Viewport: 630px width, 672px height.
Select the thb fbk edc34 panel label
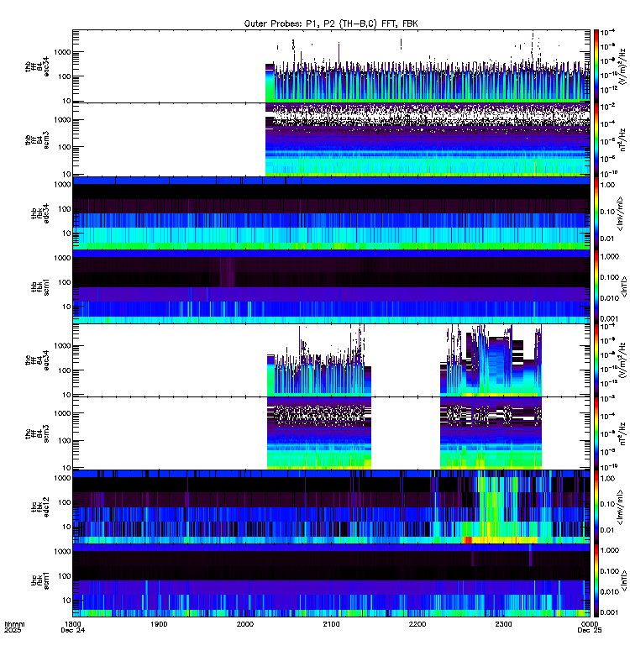point(39,213)
